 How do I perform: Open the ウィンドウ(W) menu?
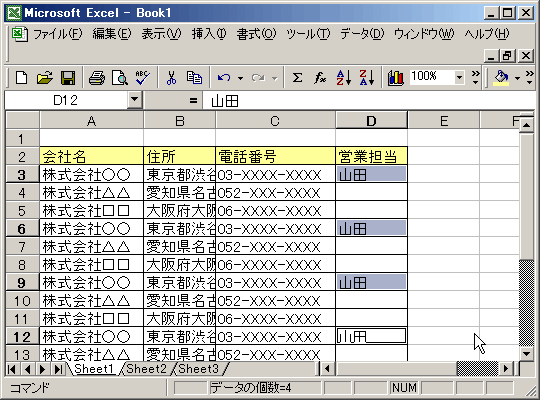tap(424, 34)
